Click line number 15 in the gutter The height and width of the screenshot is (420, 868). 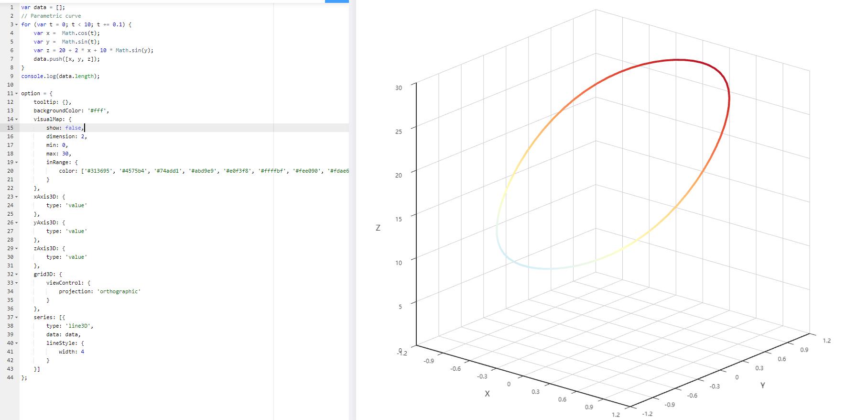pyautogui.click(x=10, y=128)
